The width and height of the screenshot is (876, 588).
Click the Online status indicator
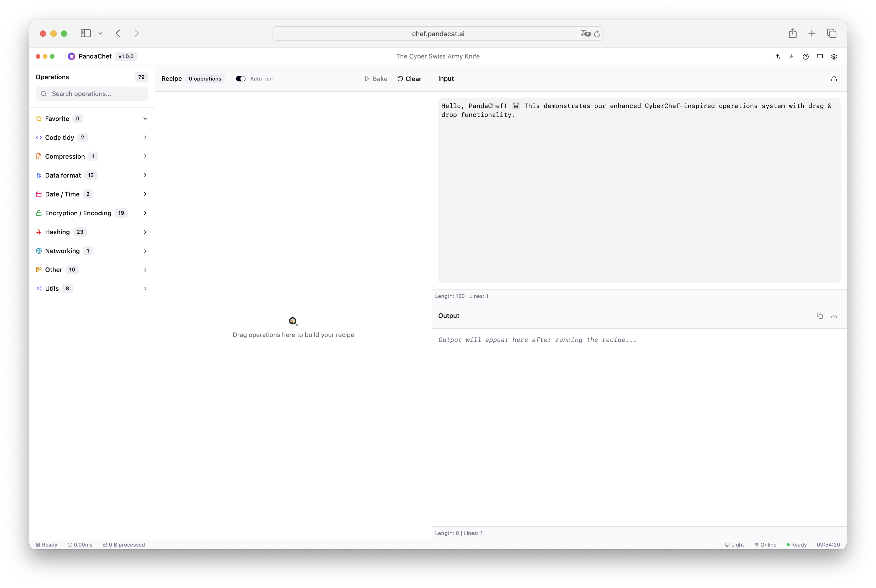pyautogui.click(x=765, y=545)
